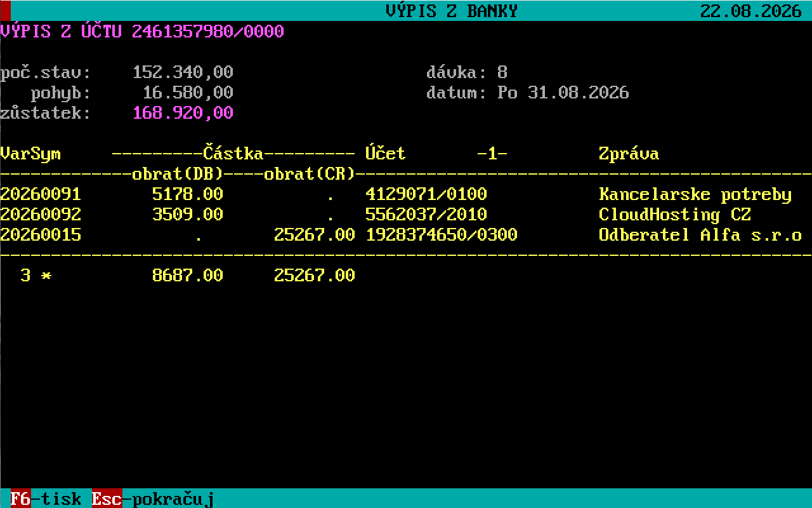Select debit amount 5178.00
812x508 pixels.
click(x=188, y=194)
